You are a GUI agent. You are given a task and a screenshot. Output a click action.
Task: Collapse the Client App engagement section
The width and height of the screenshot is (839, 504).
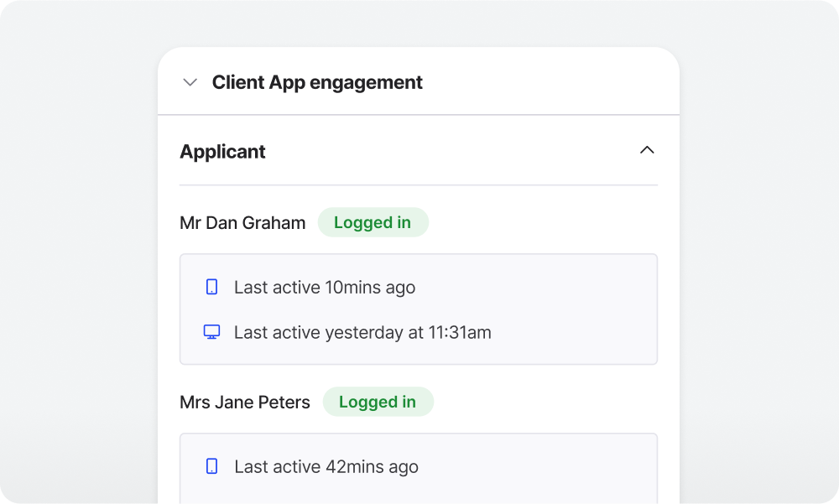[190, 82]
